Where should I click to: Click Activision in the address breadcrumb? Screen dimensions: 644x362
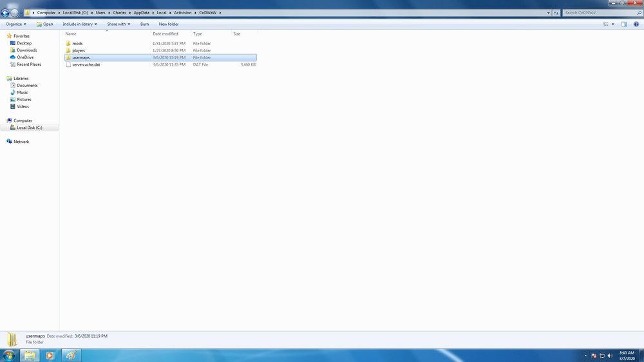pos(182,13)
